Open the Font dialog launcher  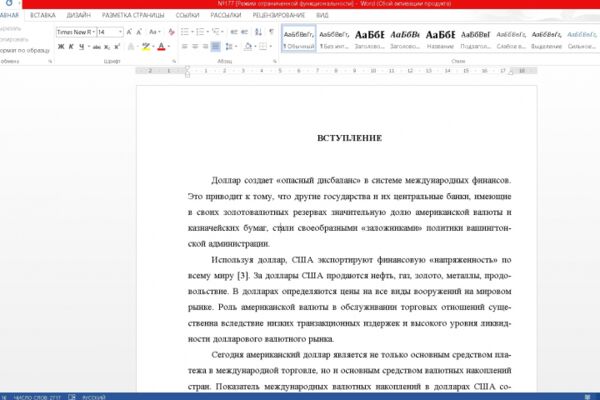174,61
